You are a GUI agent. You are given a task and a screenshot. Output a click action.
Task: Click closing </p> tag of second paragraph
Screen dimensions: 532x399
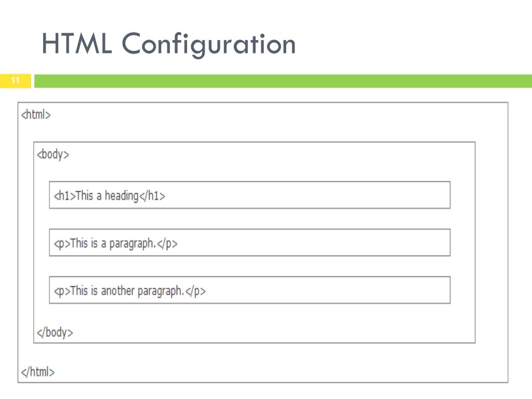pyautogui.click(x=195, y=291)
